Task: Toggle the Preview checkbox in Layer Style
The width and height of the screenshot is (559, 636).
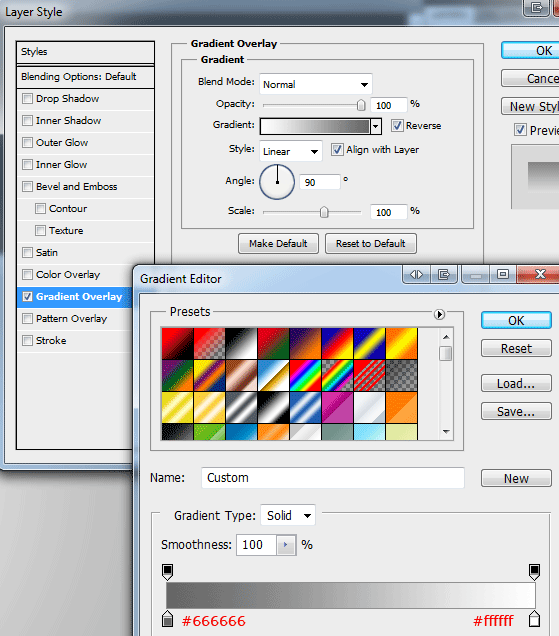Action: coord(520,130)
